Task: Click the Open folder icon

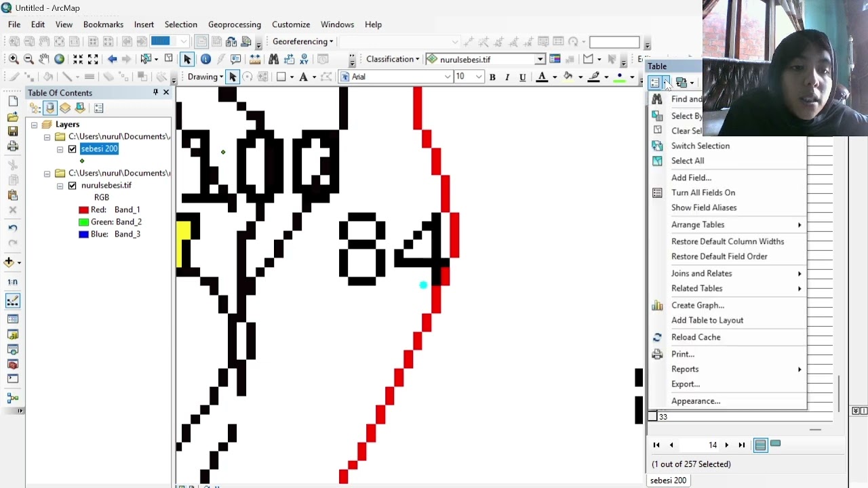Action: tap(13, 116)
